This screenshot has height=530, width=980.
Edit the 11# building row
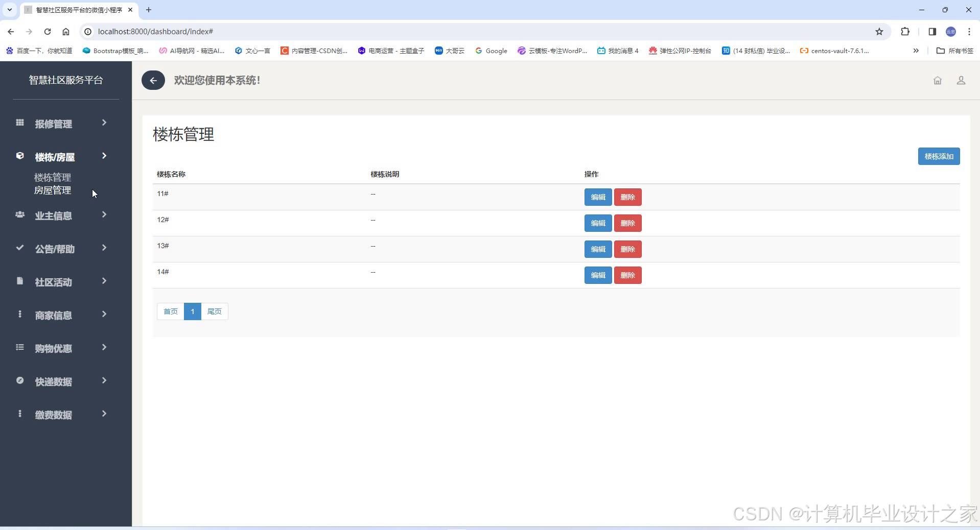598,197
